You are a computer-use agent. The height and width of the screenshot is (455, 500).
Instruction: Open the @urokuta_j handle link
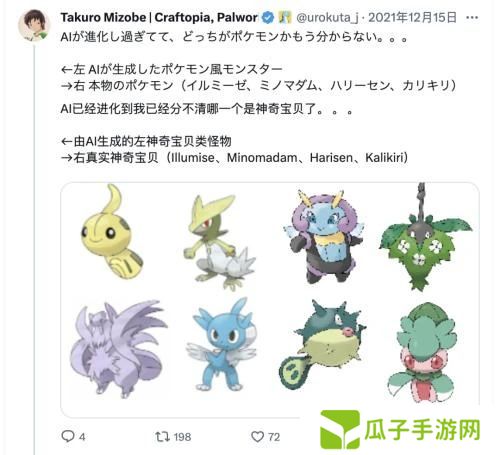click(327, 18)
